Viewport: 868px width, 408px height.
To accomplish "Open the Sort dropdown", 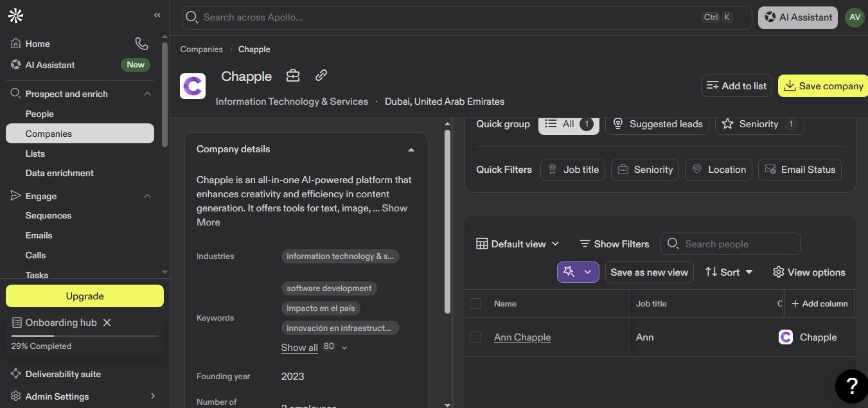I will (x=729, y=272).
